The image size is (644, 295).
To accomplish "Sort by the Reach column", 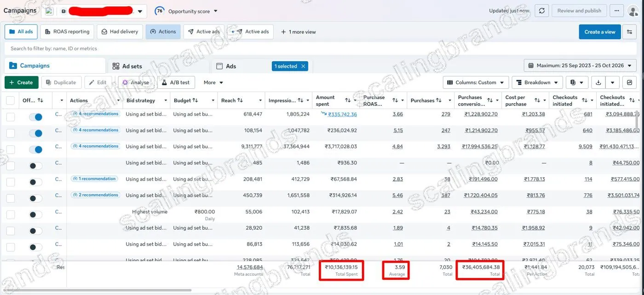I will coord(239,100).
